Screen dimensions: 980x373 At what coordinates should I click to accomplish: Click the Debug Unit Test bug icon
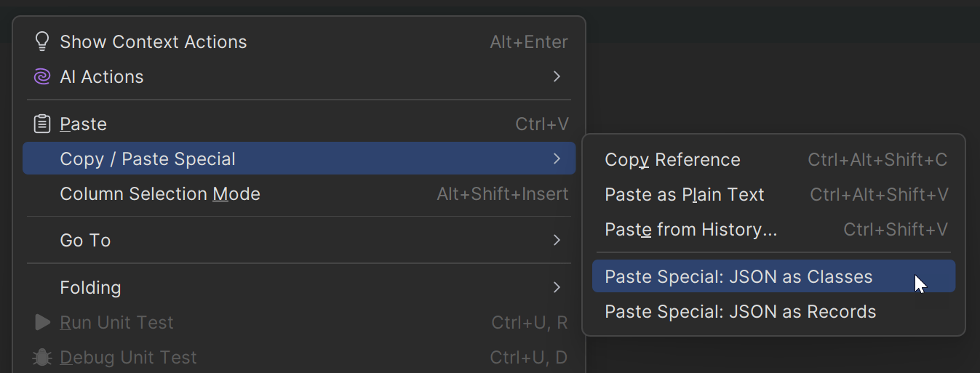pos(42,357)
